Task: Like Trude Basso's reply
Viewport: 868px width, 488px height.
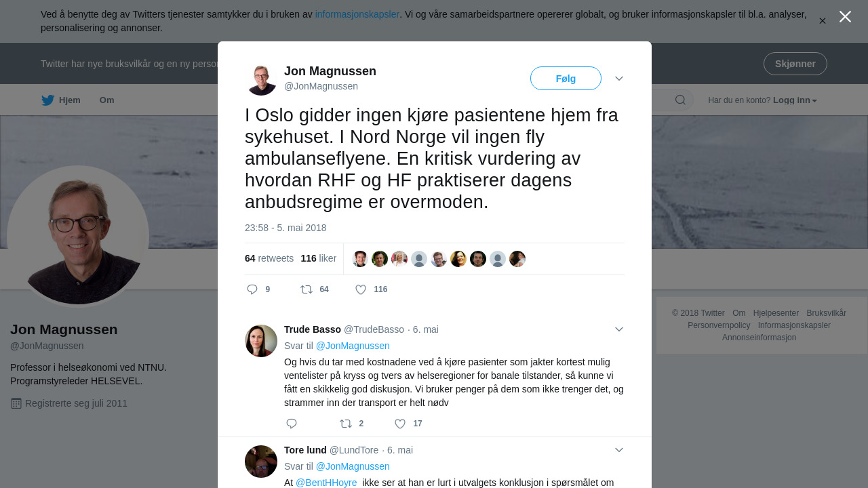Action: tap(400, 424)
